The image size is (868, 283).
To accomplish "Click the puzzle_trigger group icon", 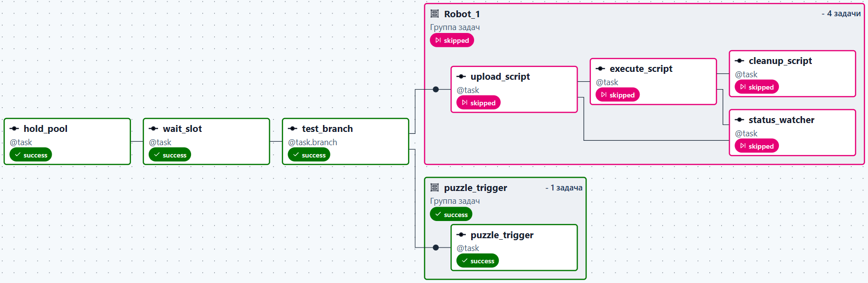I will point(435,188).
